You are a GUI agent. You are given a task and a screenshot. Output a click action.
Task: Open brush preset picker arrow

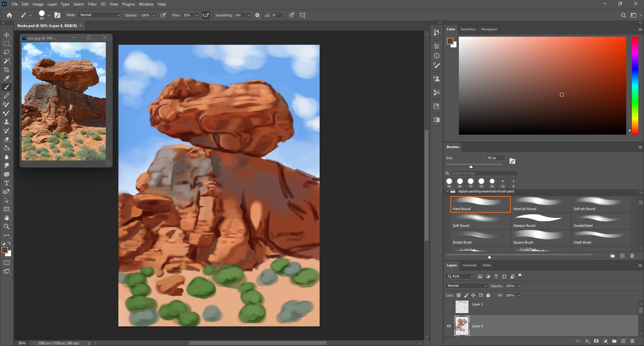coord(49,15)
